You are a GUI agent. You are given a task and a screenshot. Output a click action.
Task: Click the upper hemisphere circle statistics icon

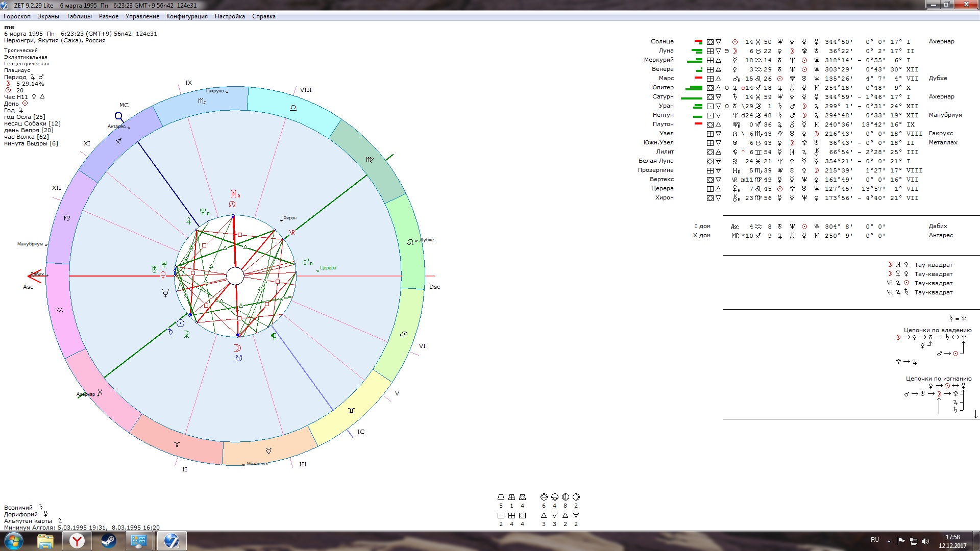pyautogui.click(x=544, y=497)
